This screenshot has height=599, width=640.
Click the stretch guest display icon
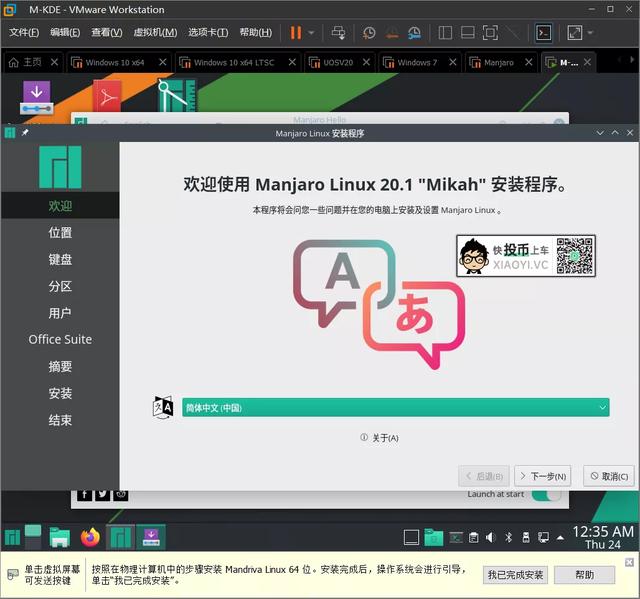(x=575, y=33)
